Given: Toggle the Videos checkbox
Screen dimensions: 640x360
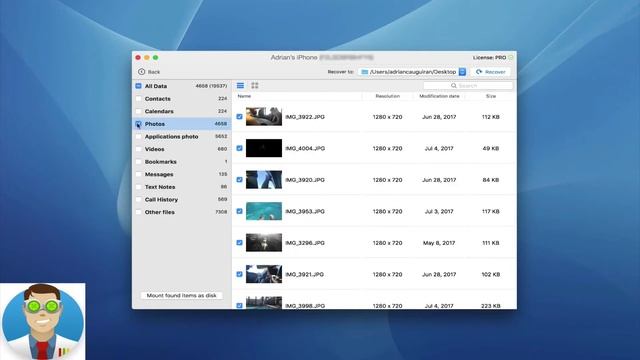Looking at the screenshot, I should pos(138,149).
